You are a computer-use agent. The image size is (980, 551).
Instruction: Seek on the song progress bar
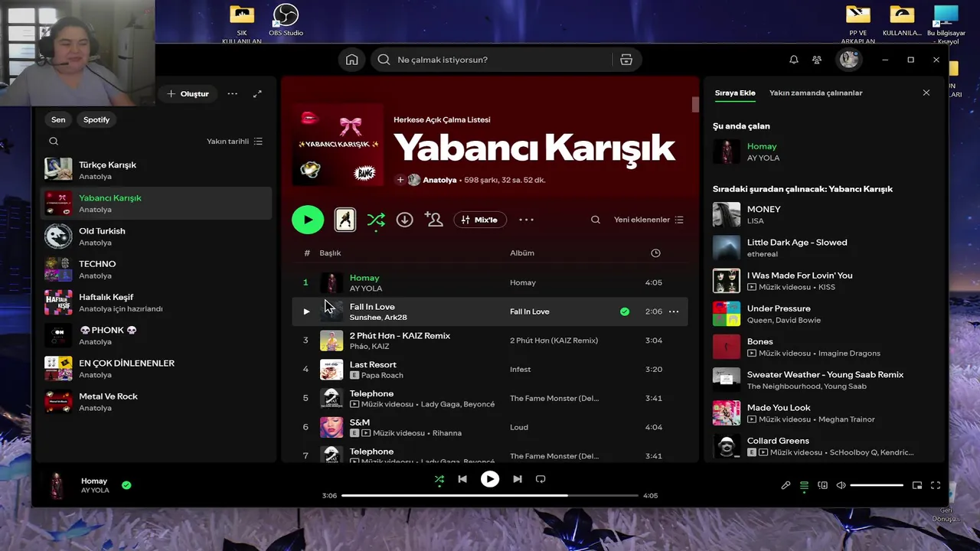490,495
